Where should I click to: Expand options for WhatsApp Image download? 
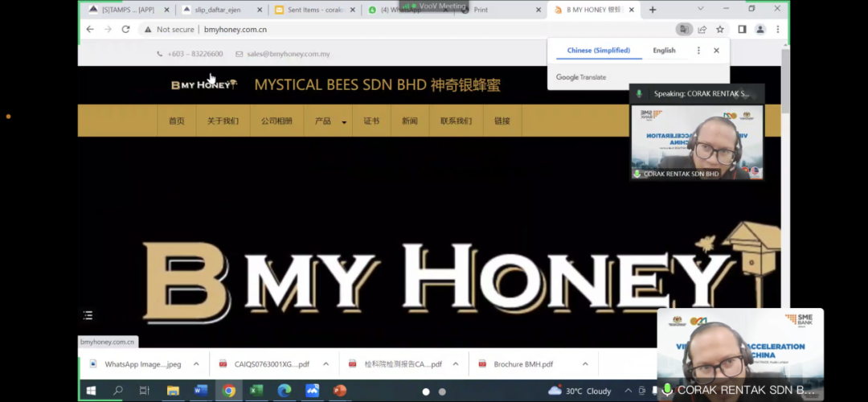(196, 363)
